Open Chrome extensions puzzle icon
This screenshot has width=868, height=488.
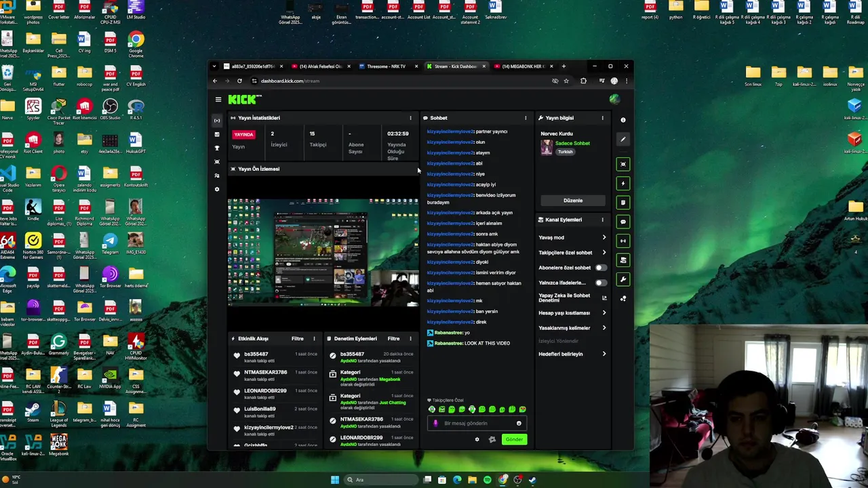tap(583, 81)
